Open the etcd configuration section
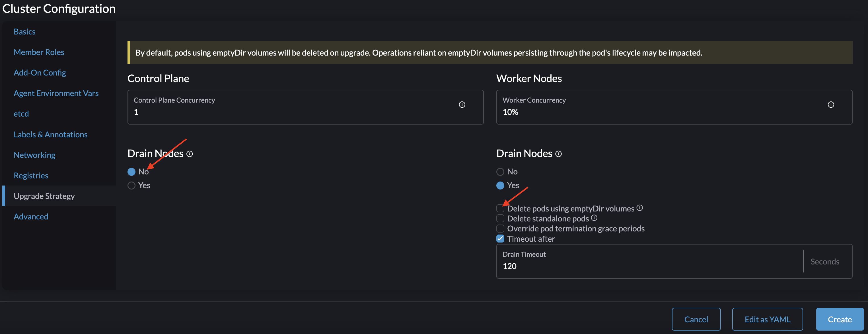 (21, 114)
